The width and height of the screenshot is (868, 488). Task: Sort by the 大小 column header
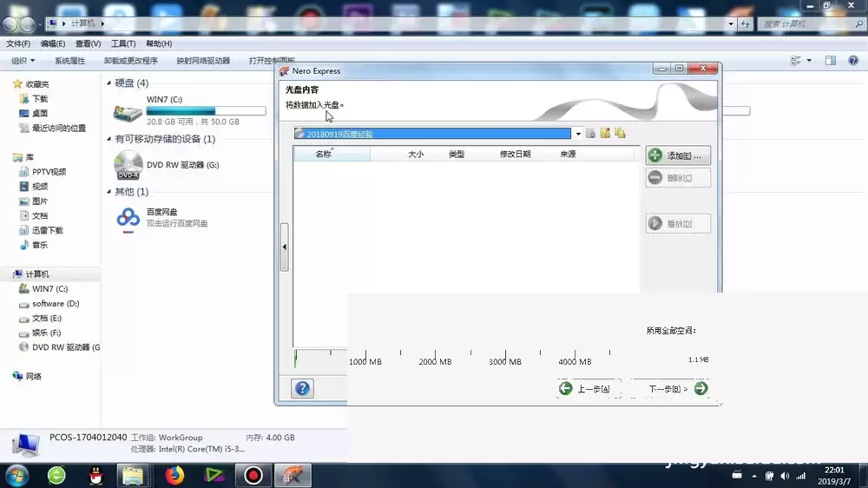pyautogui.click(x=416, y=155)
